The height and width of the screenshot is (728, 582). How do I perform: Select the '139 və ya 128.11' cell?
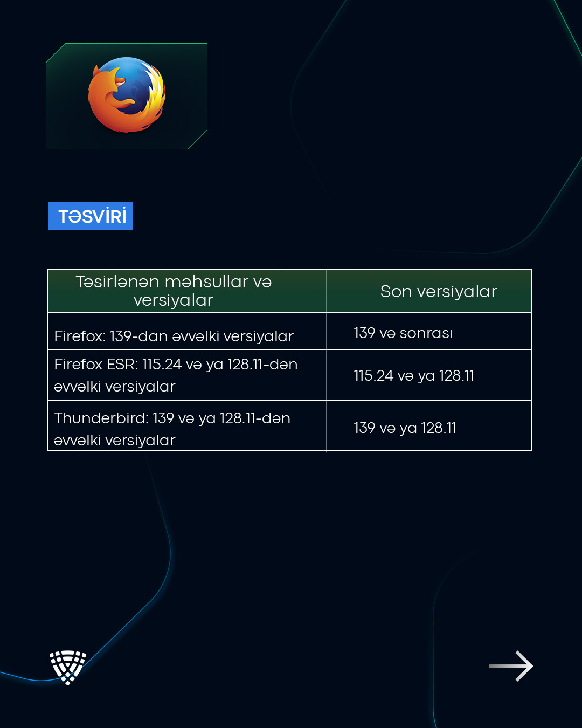[x=429, y=426]
